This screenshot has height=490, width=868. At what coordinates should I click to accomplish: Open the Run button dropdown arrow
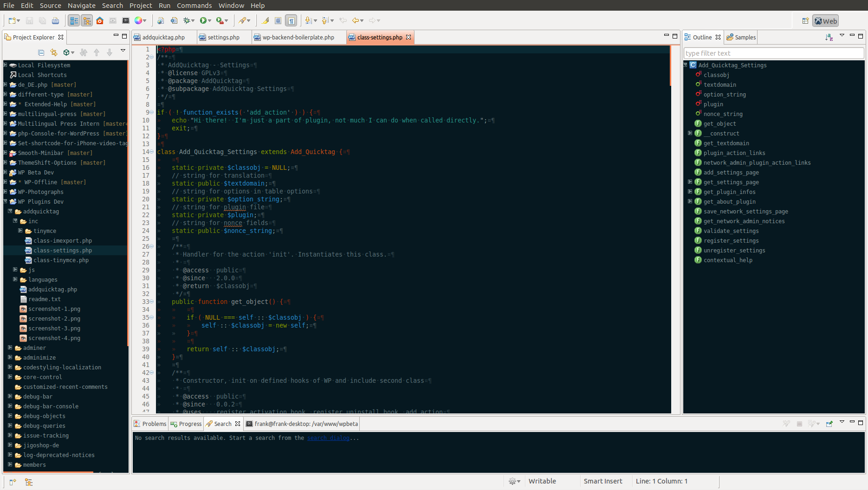click(210, 20)
